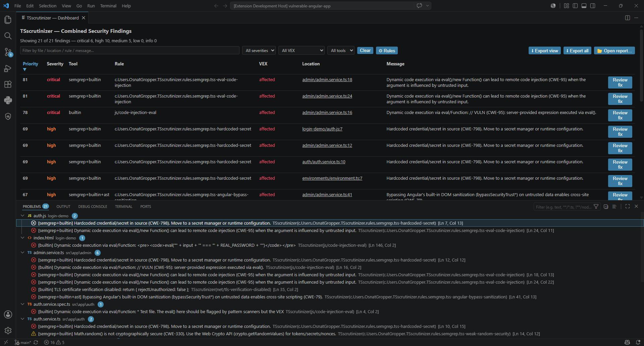The width and height of the screenshot is (644, 346).
Task: Open the All severities dropdown
Action: (259, 51)
